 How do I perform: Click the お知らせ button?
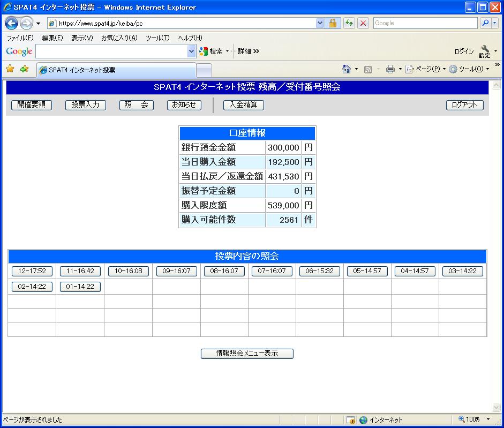[x=184, y=105]
